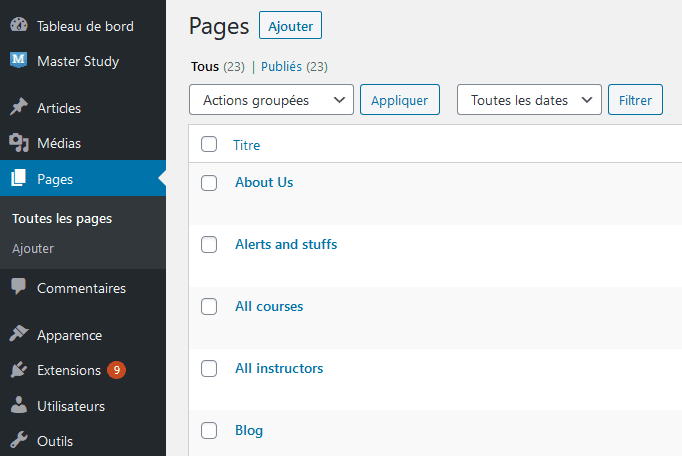
Task: Check the About Us page checkbox
Action: click(x=209, y=183)
